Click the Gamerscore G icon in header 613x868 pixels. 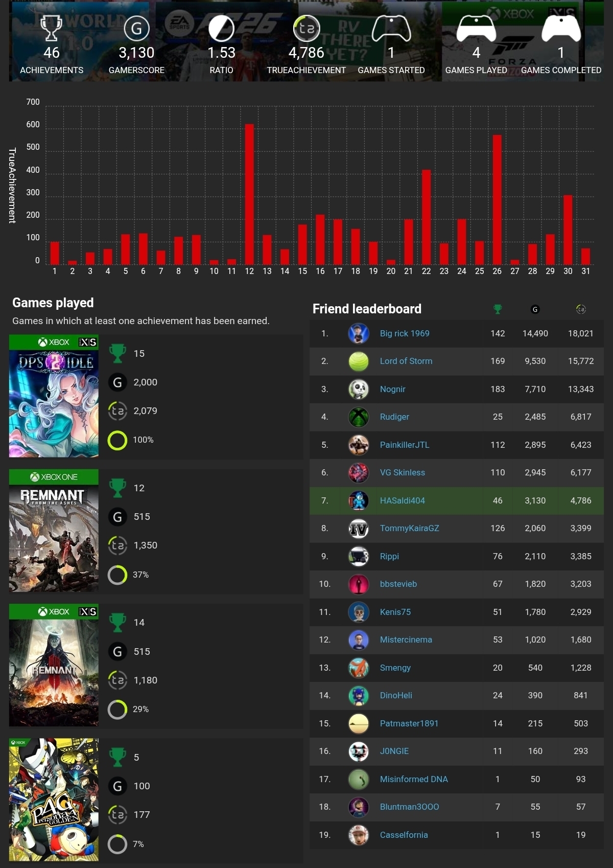[x=136, y=28]
